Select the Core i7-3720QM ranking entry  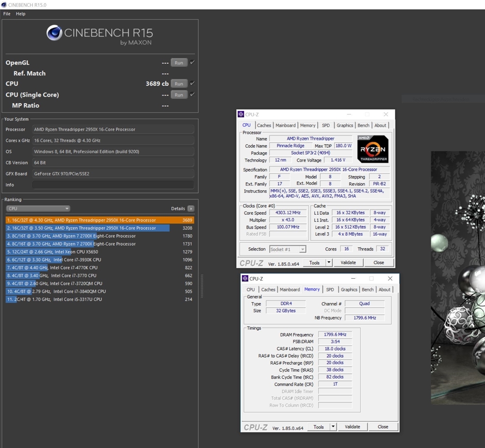(x=99, y=284)
